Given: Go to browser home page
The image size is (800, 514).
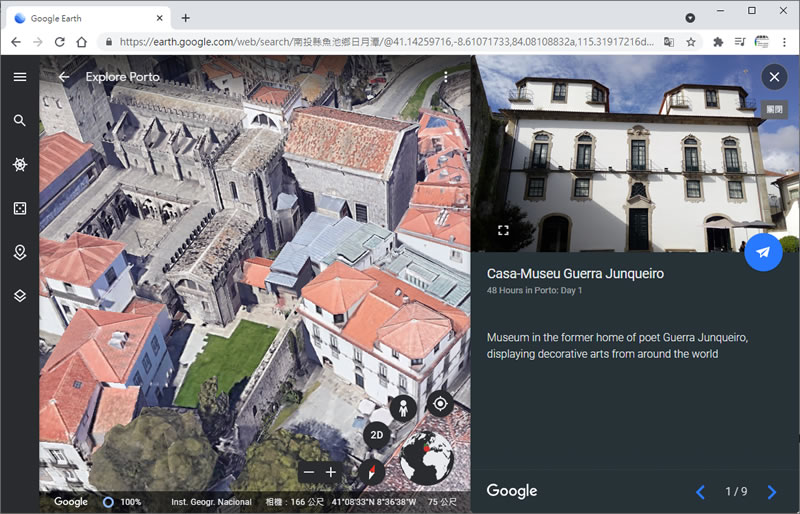Looking at the screenshot, I should coord(82,42).
